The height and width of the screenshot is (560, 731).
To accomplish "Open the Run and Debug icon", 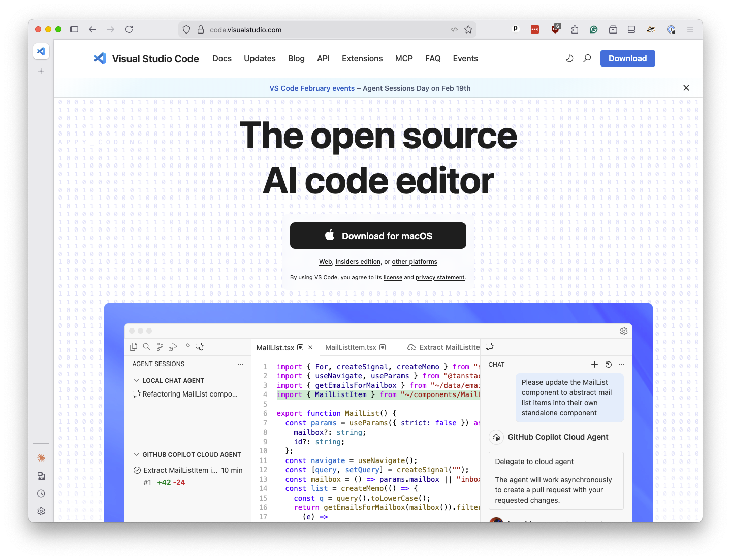I will coord(173,347).
